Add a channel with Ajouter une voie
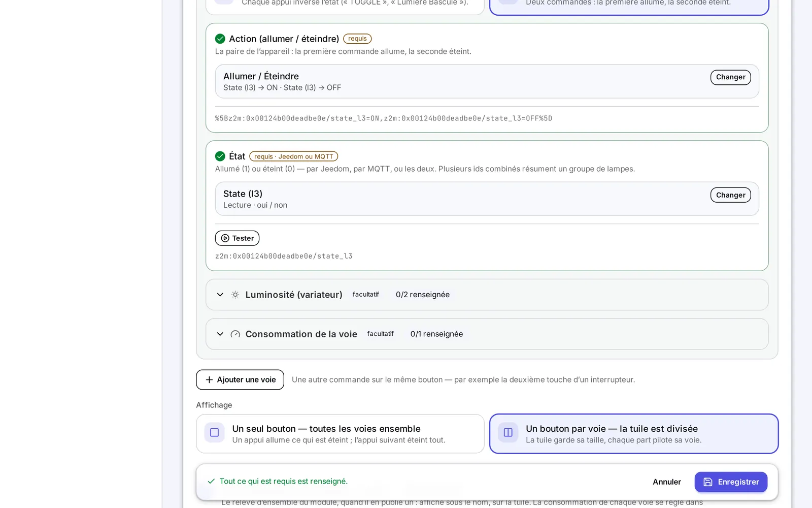The width and height of the screenshot is (812, 508). pos(240,380)
